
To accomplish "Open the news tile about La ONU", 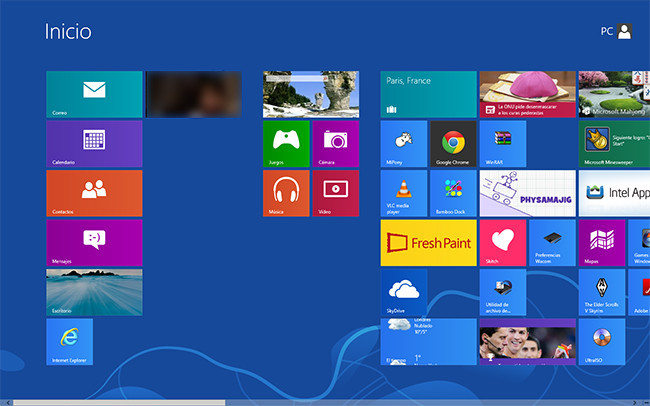I will 528,94.
